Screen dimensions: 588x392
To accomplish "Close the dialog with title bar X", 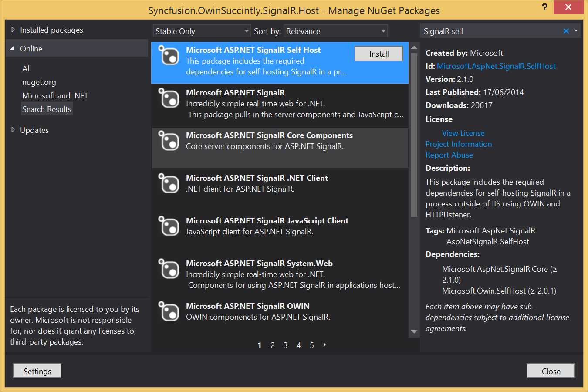I will (568, 7).
